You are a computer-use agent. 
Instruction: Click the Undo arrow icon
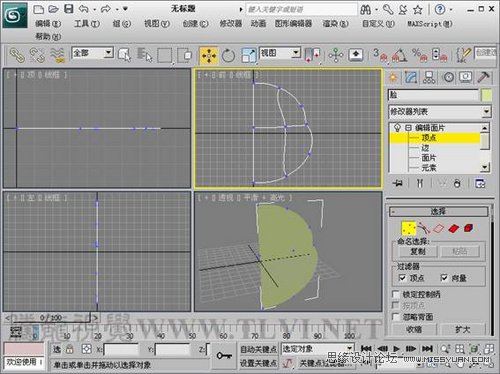83,9
